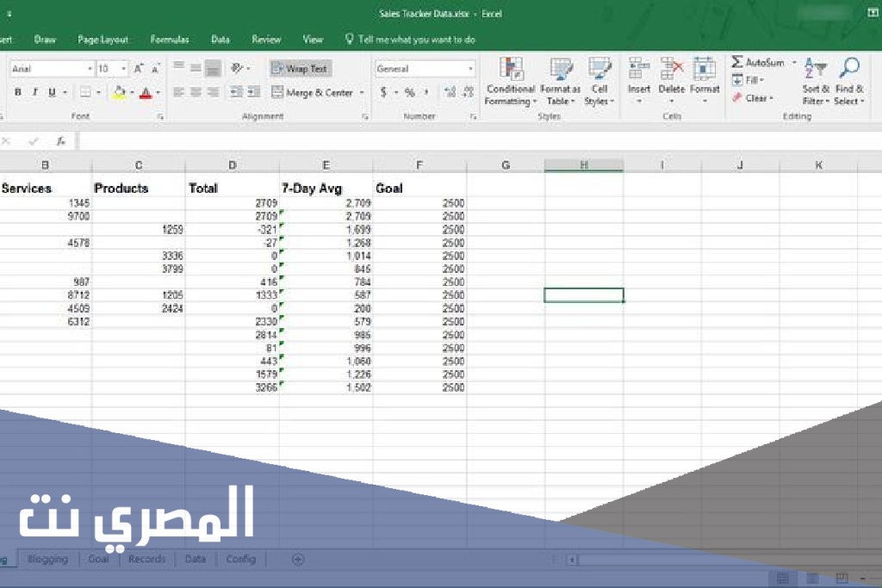
Task: Click the Insert Function fx icon
Action: 60,141
